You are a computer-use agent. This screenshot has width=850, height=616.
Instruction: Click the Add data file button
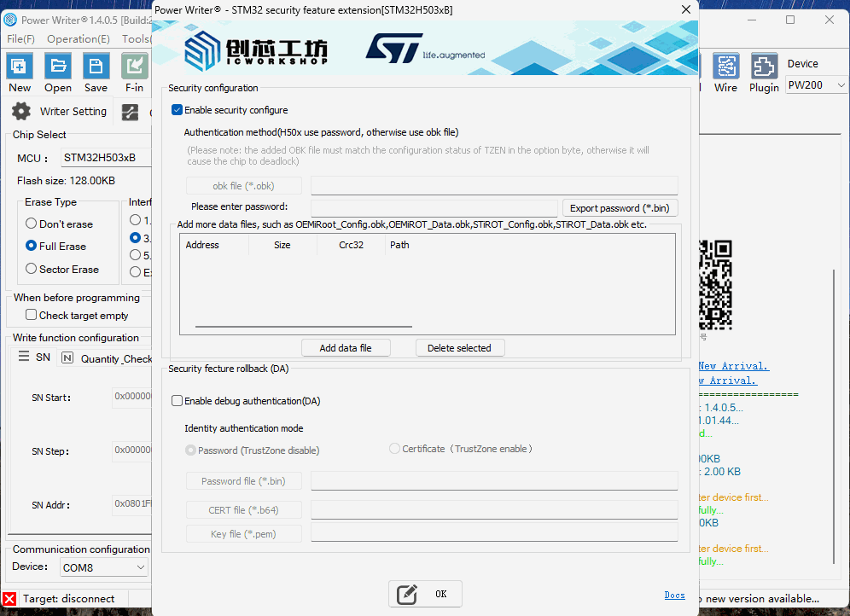[346, 348]
